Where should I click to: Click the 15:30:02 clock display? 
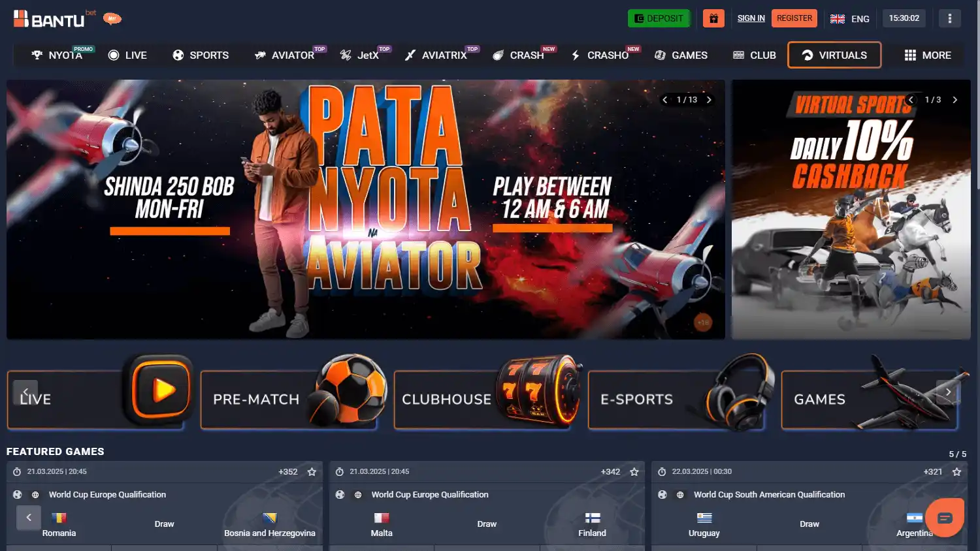[x=904, y=18]
